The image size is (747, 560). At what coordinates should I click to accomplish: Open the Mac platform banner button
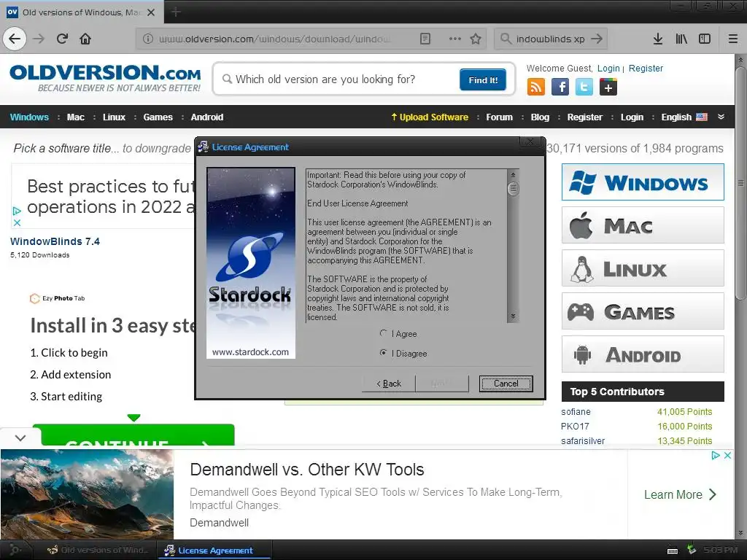point(643,225)
